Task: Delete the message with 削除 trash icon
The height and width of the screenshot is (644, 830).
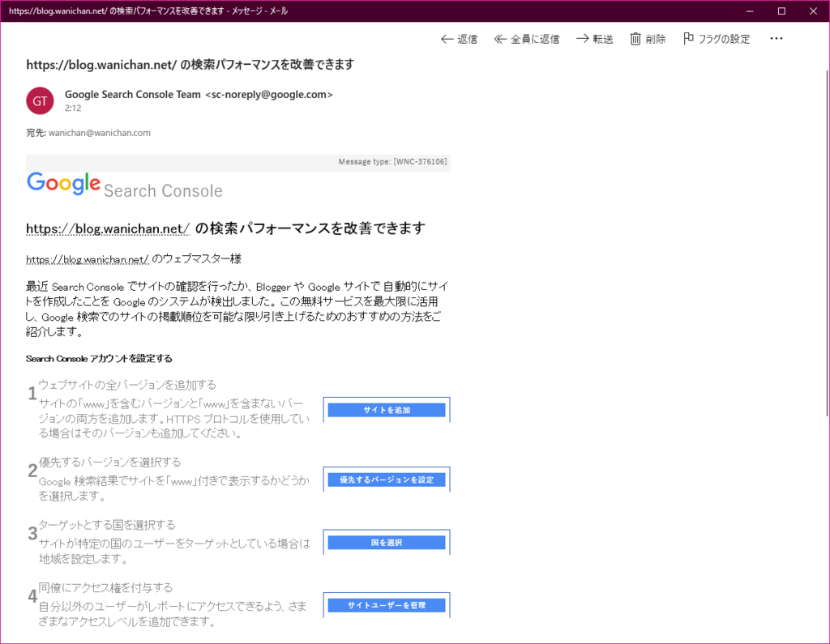Action: pos(648,39)
